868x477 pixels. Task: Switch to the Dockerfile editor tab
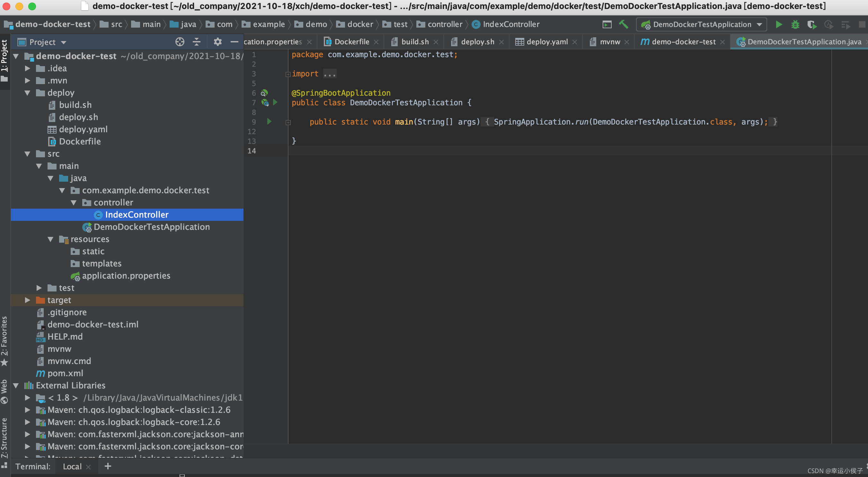(x=351, y=42)
